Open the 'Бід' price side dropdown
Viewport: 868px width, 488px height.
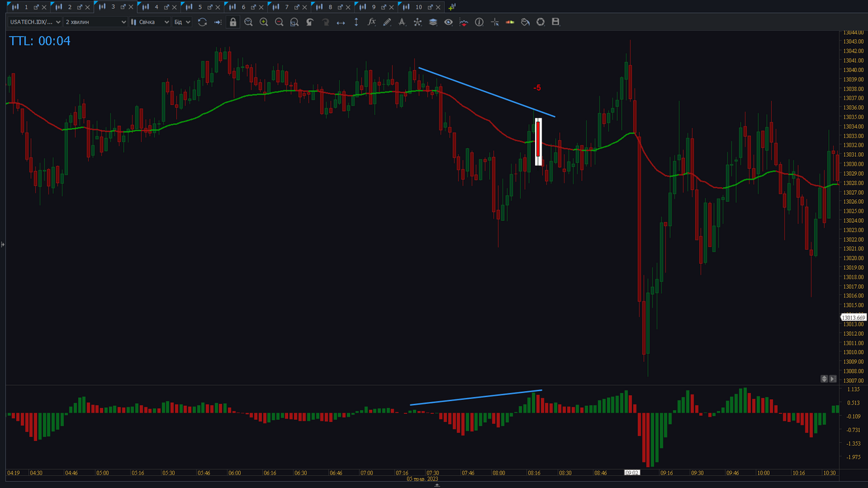[182, 22]
